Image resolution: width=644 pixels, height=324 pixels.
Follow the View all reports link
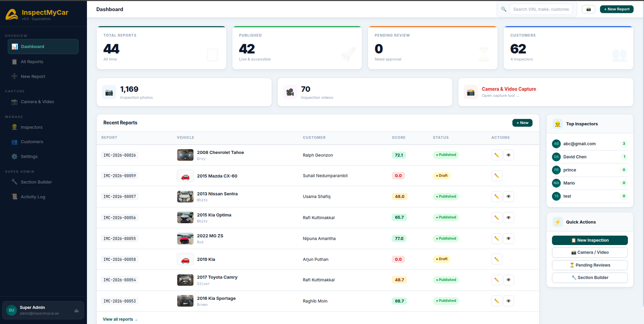tap(120, 319)
